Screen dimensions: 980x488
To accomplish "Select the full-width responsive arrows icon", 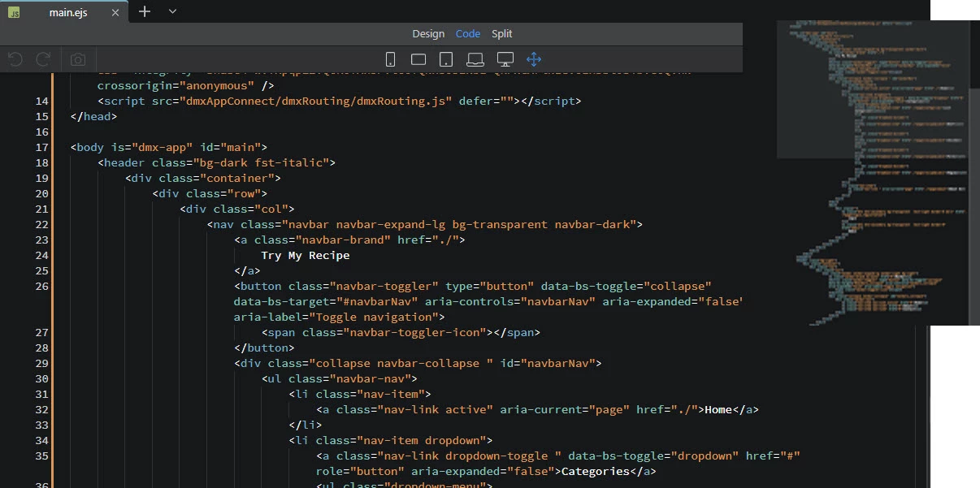I will [x=534, y=59].
